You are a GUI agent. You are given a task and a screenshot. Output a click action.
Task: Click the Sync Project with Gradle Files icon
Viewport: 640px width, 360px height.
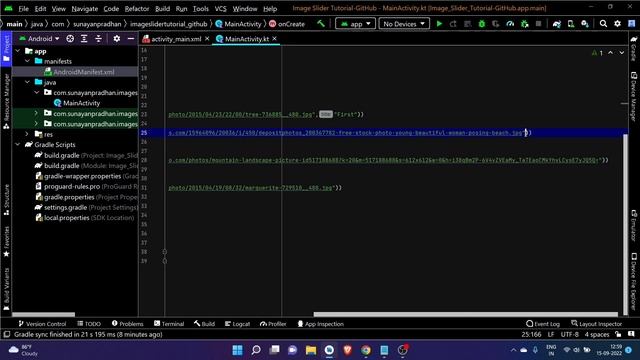(x=557, y=24)
